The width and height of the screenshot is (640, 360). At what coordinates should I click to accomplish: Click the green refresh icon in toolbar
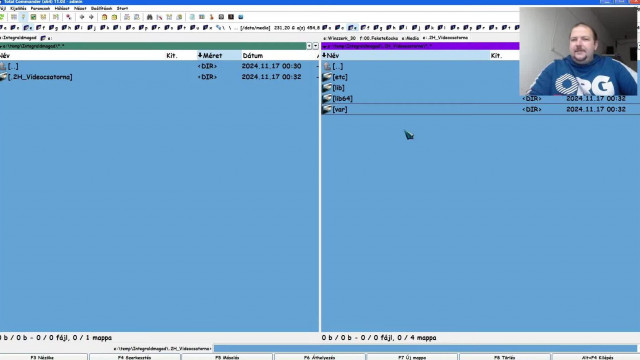click(x=2, y=17)
